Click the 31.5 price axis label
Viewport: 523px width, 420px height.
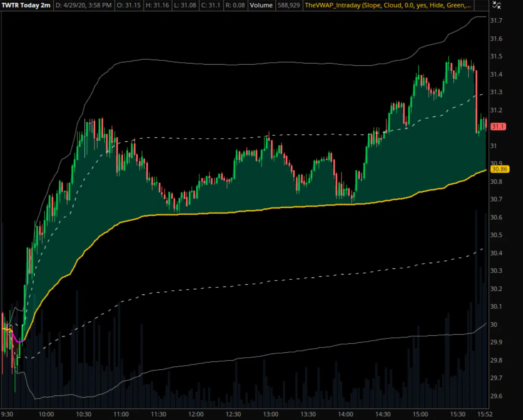(x=496, y=56)
